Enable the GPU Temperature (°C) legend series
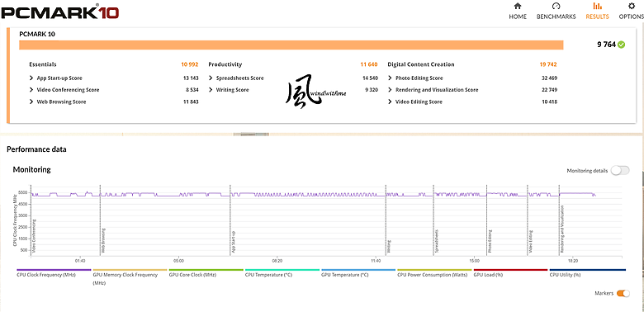This screenshot has width=644, height=312. click(x=345, y=275)
